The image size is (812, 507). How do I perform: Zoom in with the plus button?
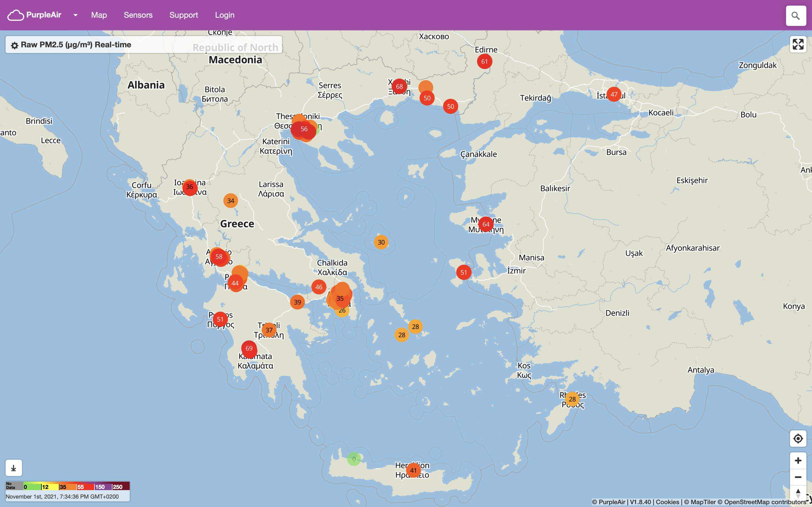[798, 461]
